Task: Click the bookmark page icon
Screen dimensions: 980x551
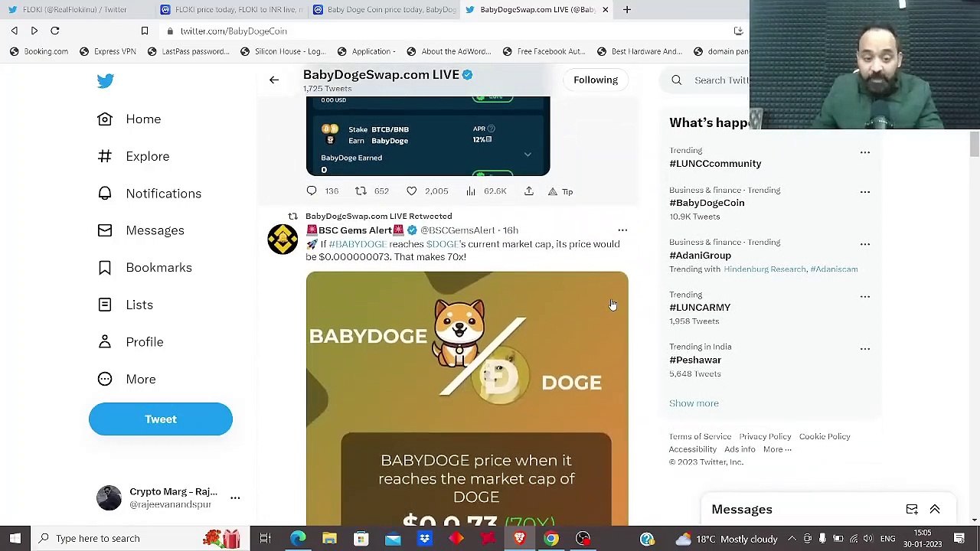Action: (145, 31)
